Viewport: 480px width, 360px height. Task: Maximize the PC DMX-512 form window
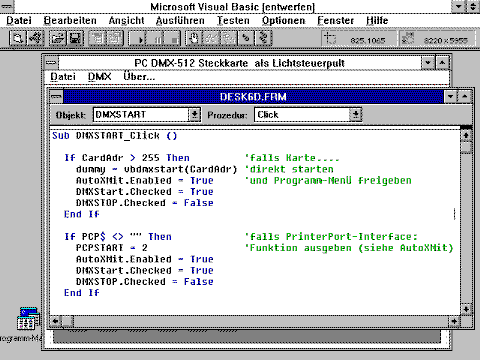tap(442, 63)
